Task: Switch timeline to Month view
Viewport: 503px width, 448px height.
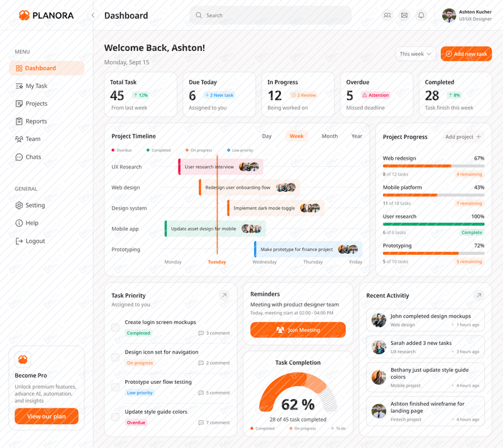Action: (x=329, y=136)
